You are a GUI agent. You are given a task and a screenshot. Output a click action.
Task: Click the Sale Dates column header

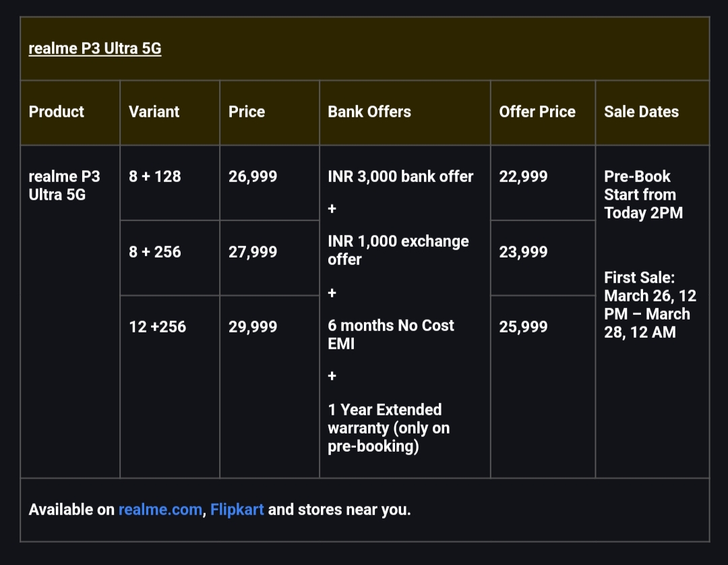(x=641, y=112)
